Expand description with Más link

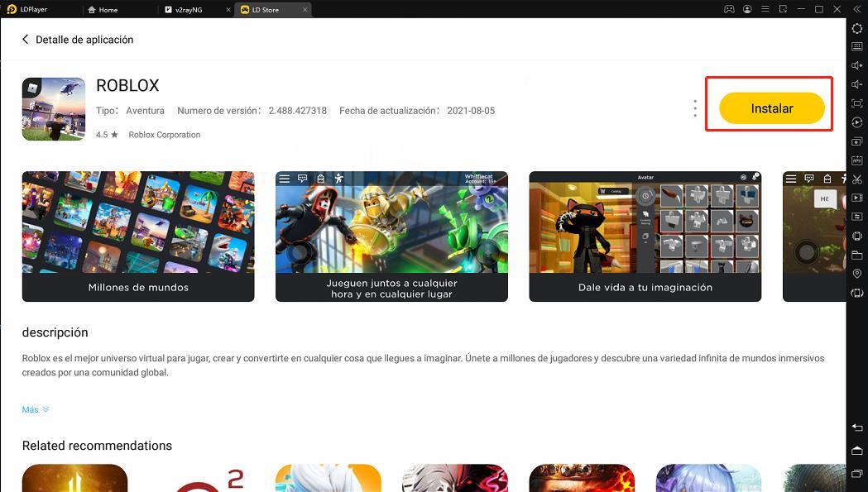click(36, 409)
